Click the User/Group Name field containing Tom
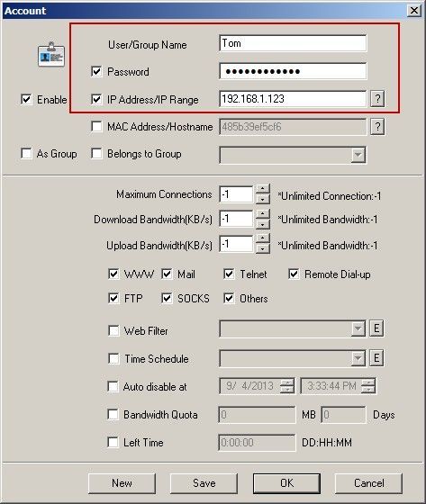426x504 pixels. pos(293,43)
